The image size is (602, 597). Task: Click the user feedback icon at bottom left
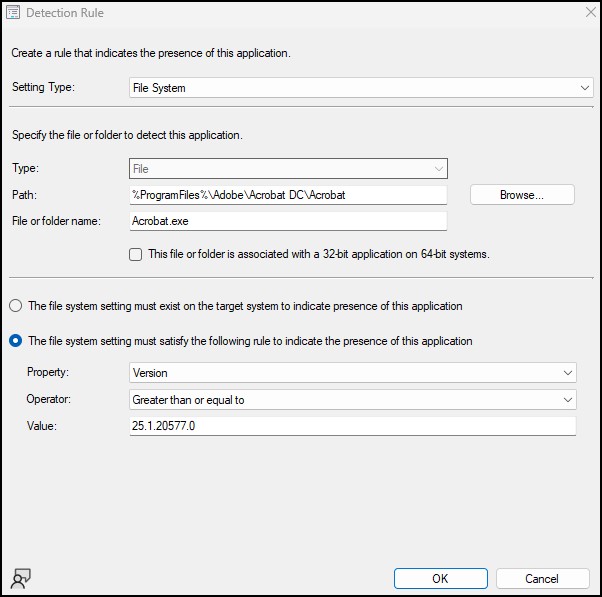21,579
